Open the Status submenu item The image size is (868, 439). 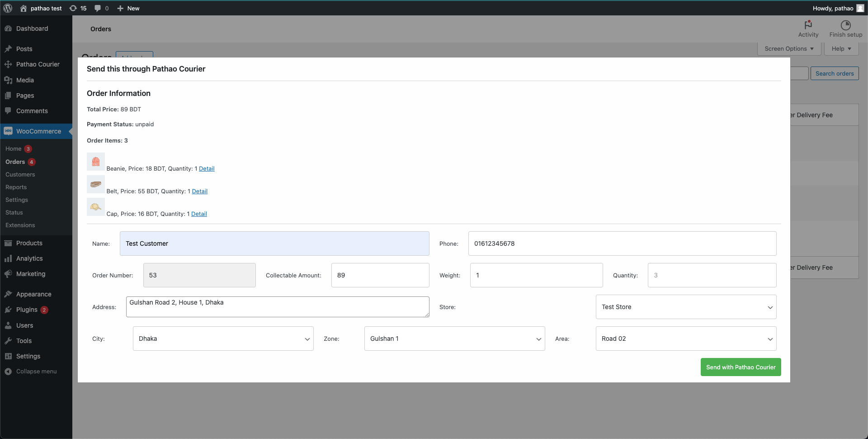click(14, 212)
